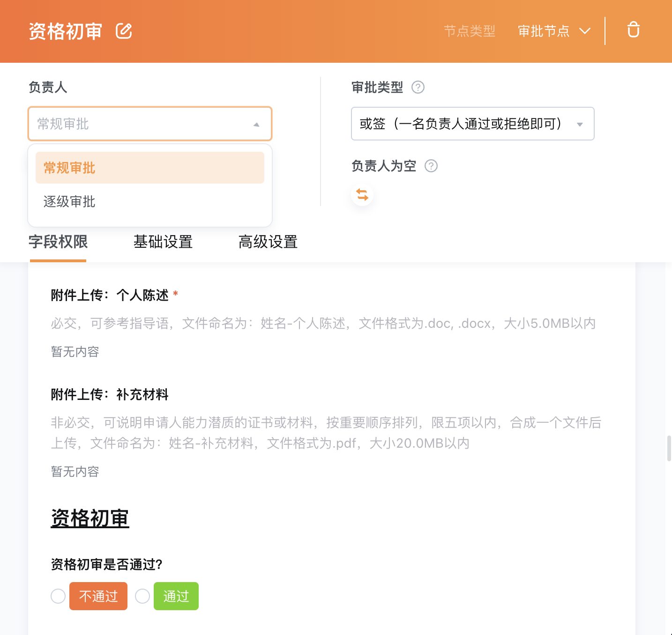Switch to the 基础设置 tab

tap(163, 242)
